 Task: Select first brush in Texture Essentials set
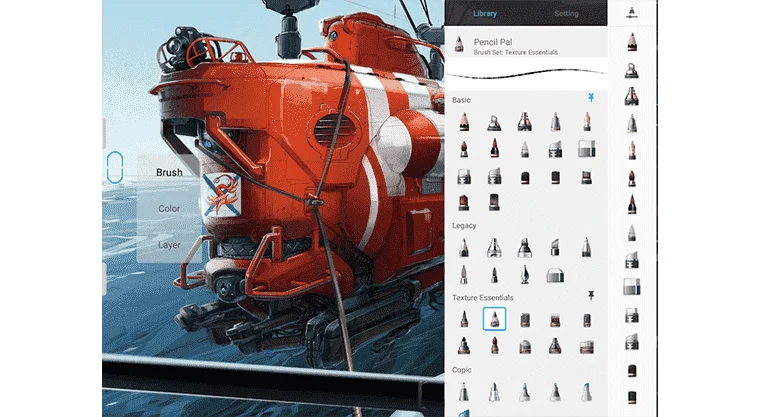[464, 319]
